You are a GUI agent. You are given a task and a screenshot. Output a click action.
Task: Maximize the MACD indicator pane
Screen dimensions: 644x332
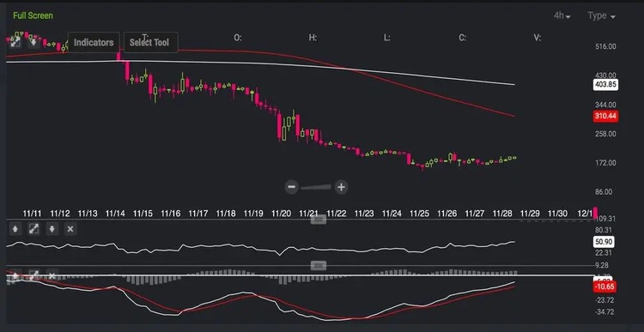point(33,275)
